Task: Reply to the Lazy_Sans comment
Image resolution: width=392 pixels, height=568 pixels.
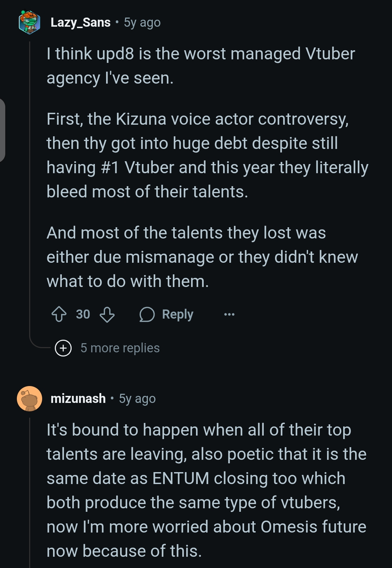Action: pyautogui.click(x=166, y=314)
